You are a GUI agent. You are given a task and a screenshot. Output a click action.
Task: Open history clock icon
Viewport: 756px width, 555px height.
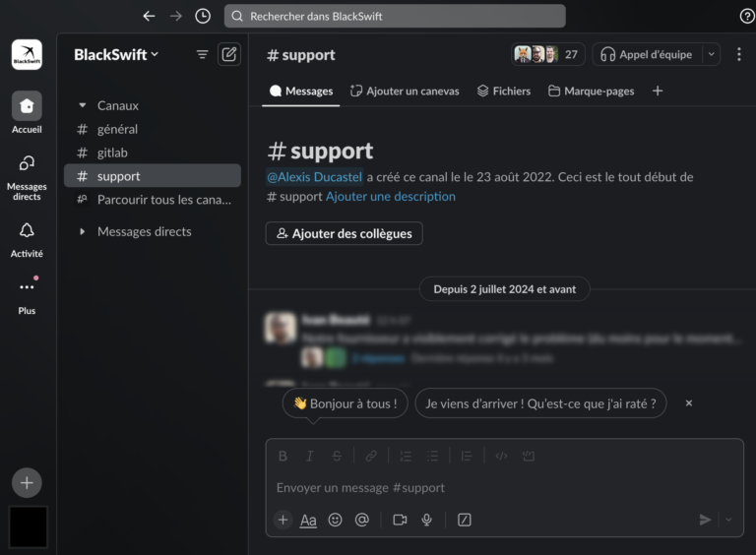click(x=203, y=17)
